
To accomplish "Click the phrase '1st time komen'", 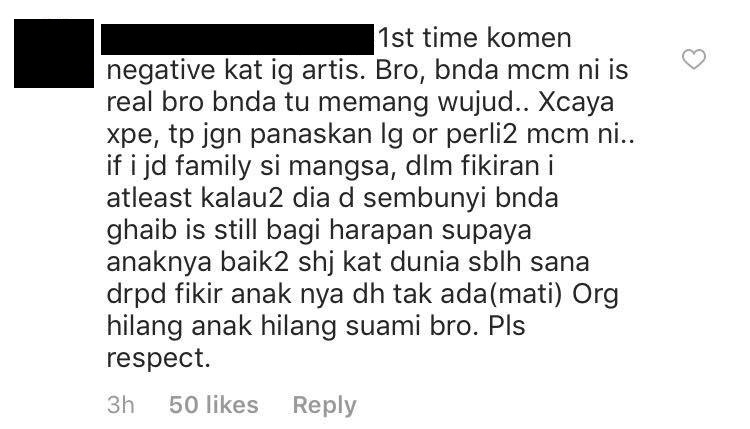I will pyautogui.click(x=475, y=38).
